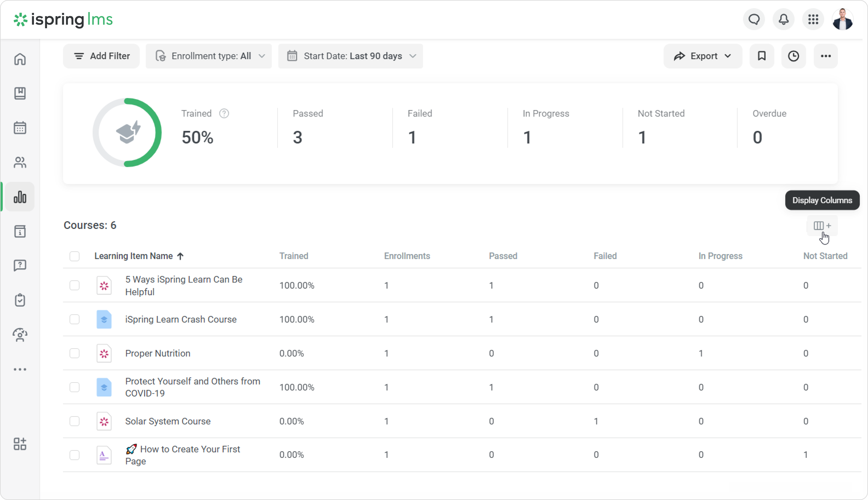868x500 pixels.
Task: Open the notifications bell
Action: point(783,19)
